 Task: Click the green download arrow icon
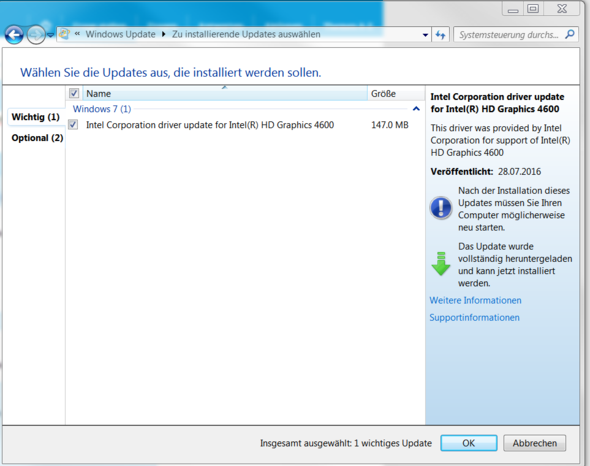click(441, 263)
